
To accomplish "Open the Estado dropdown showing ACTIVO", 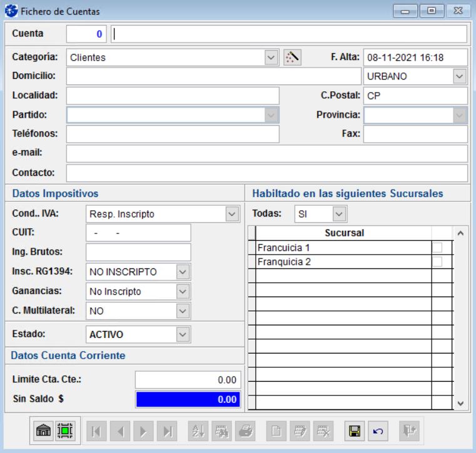I will point(183,335).
